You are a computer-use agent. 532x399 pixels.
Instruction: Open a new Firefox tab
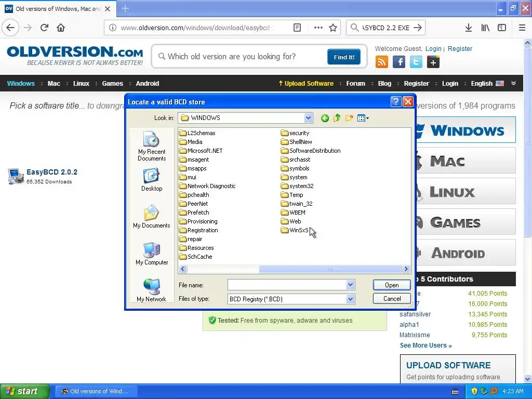click(x=125, y=8)
